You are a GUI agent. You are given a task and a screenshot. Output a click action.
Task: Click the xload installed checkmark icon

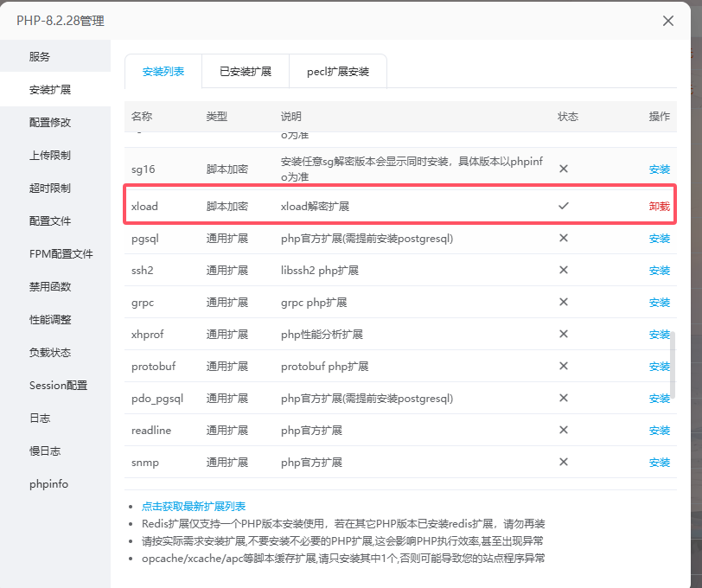click(564, 207)
